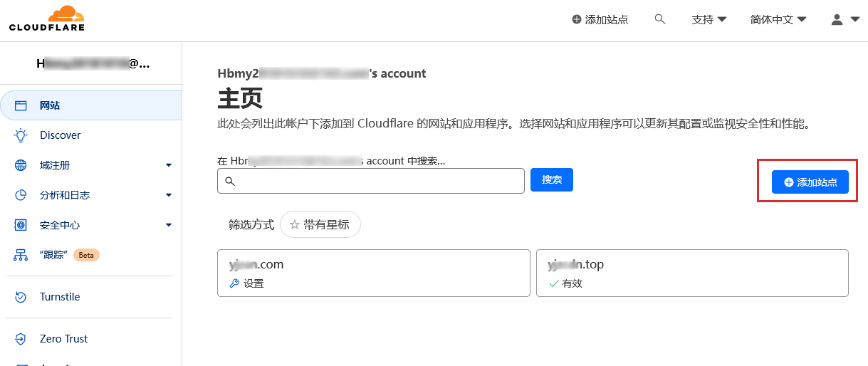Click the 域注册 globe icon
Image resolution: width=868 pixels, height=366 pixels.
(x=21, y=165)
